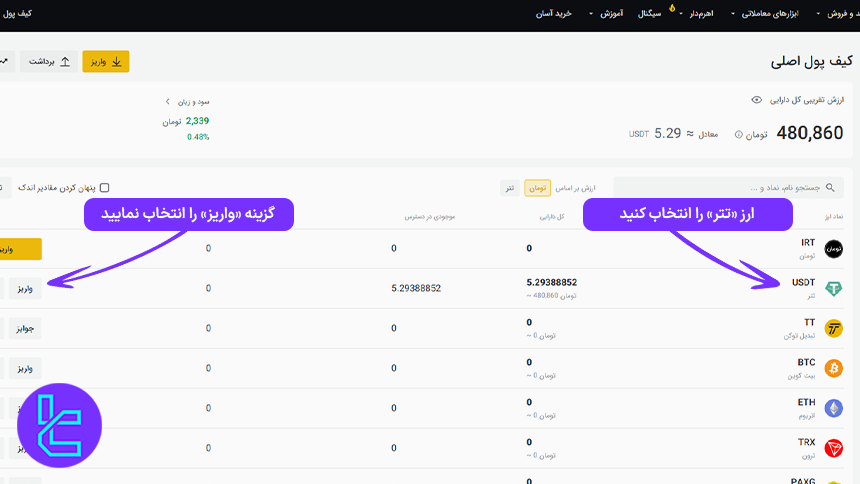The width and height of the screenshot is (860, 484).
Task: Toggle total asset visibility eye icon
Action: tap(756, 100)
